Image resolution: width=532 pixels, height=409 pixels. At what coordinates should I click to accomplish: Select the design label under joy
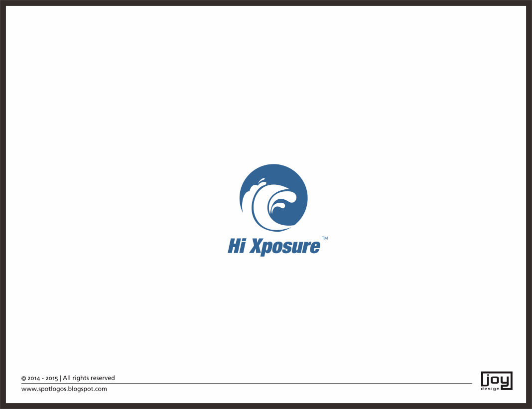point(489,389)
